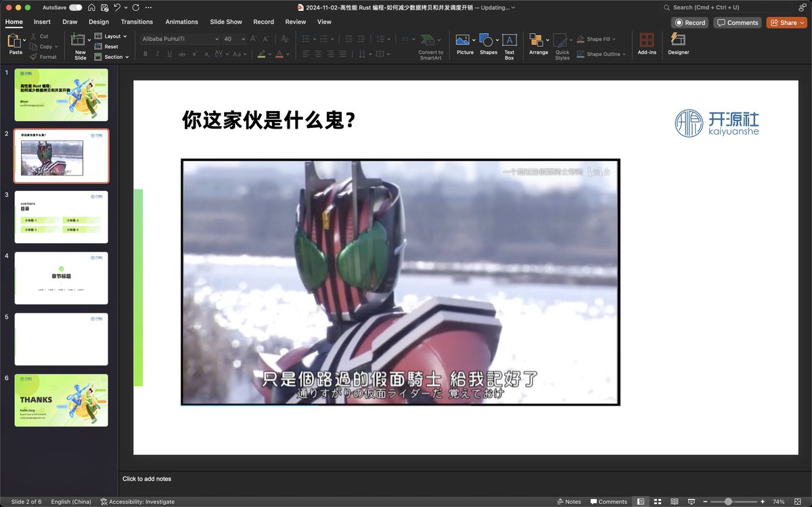
Task: Open the Animations tab
Action: click(182, 22)
